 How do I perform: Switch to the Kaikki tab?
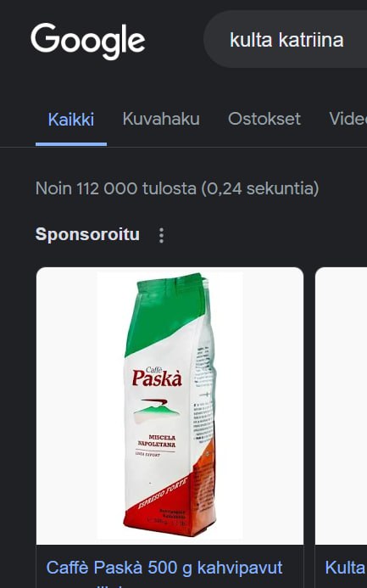[x=71, y=120]
